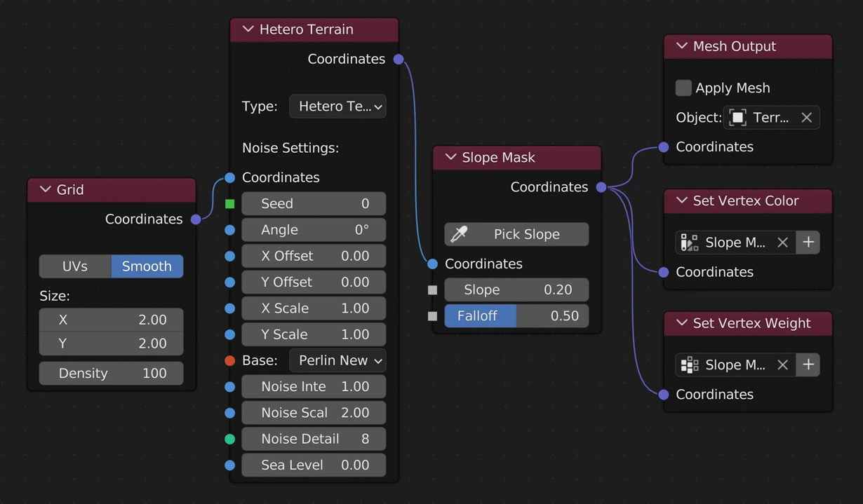
Task: Clear the Set Vertex Color layer field
Action: click(x=782, y=243)
